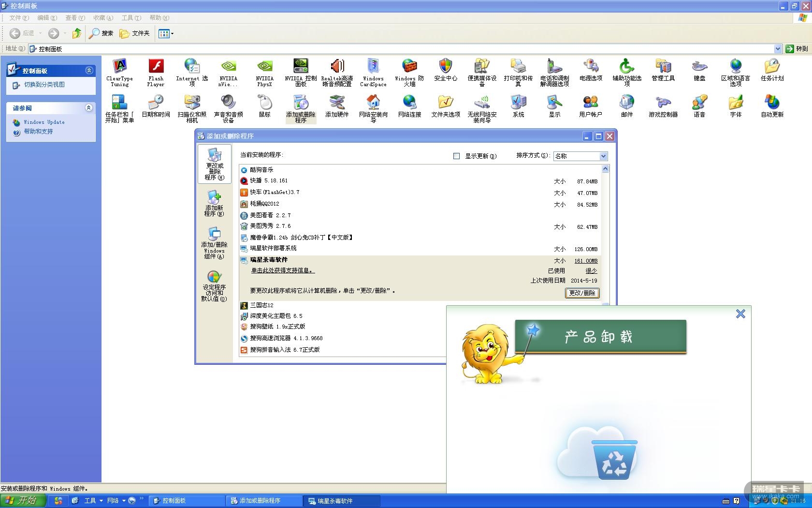The image size is (812, 508).
Task: Open the 查看 menu
Action: pyautogui.click(x=75, y=18)
